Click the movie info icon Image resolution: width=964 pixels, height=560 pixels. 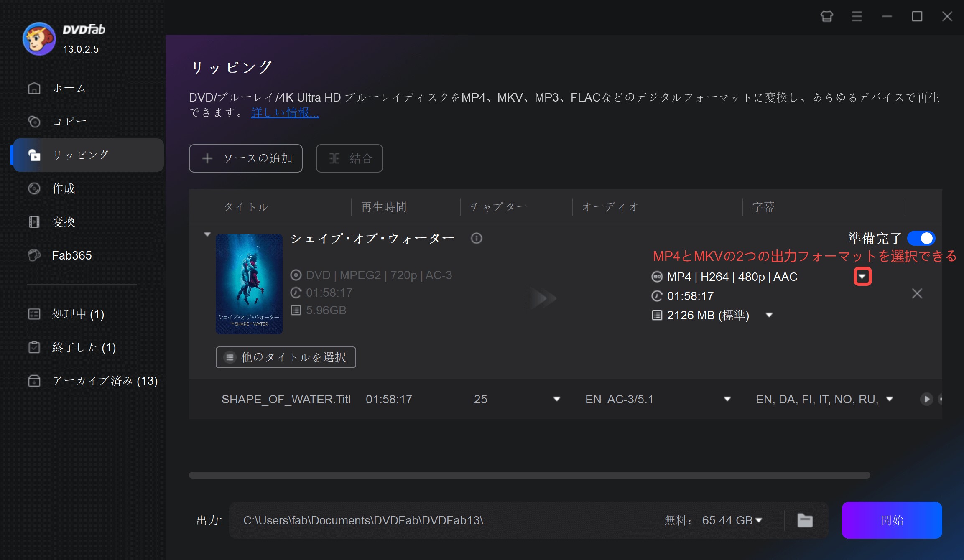477,238
